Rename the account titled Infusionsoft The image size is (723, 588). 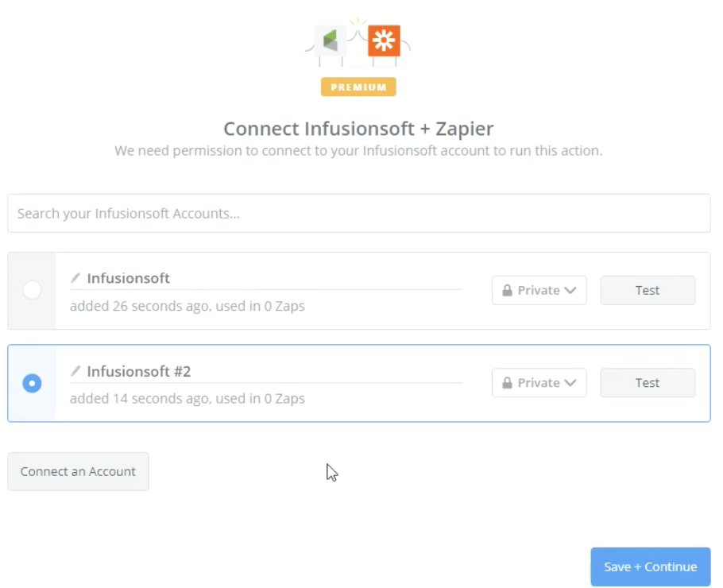pos(129,278)
